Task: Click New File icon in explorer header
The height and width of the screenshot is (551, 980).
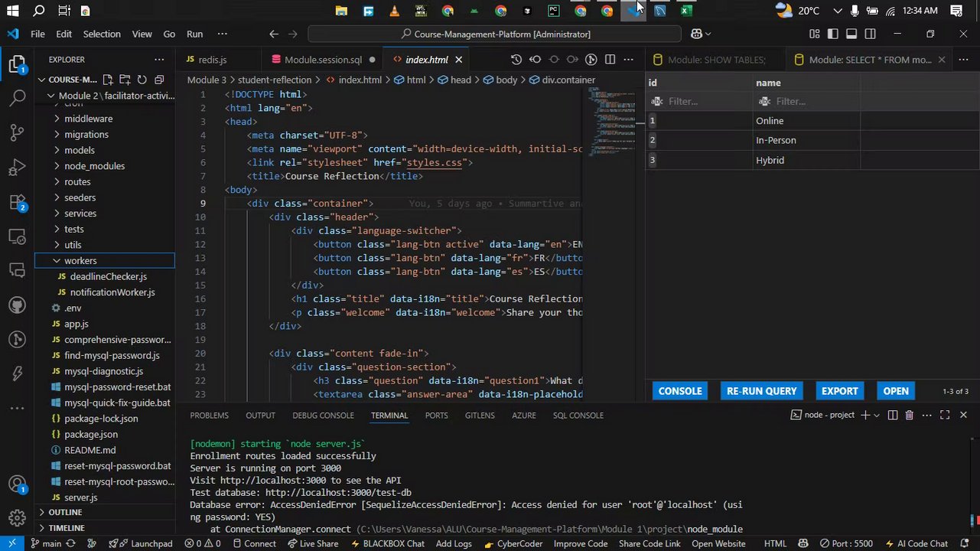Action: 108,80
